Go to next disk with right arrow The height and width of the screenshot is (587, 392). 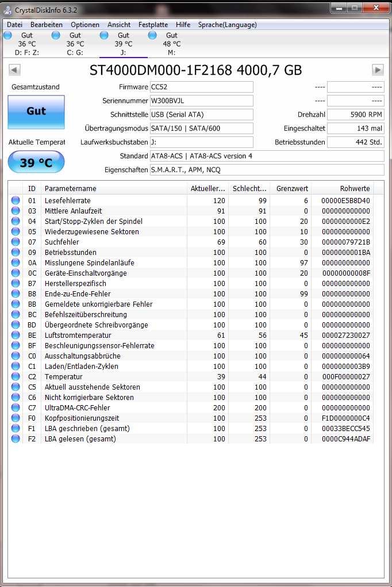click(378, 70)
